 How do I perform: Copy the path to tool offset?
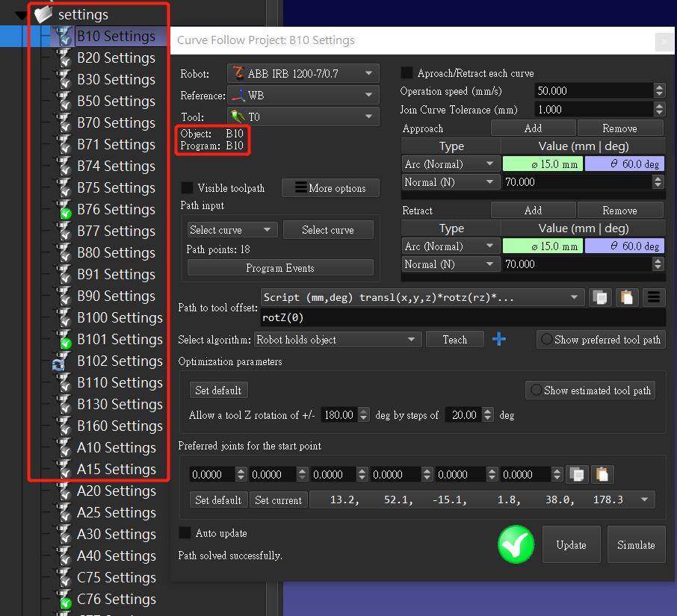599,297
